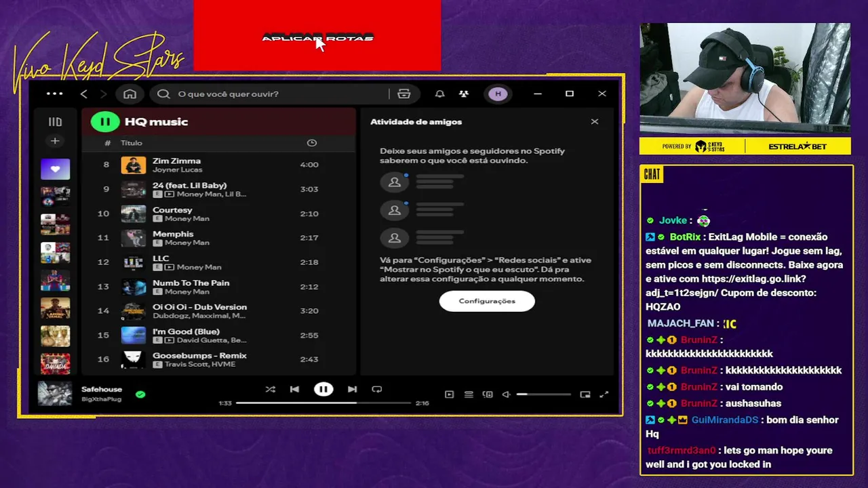Click the Configurações button
This screenshot has height=488, width=868.
[487, 301]
